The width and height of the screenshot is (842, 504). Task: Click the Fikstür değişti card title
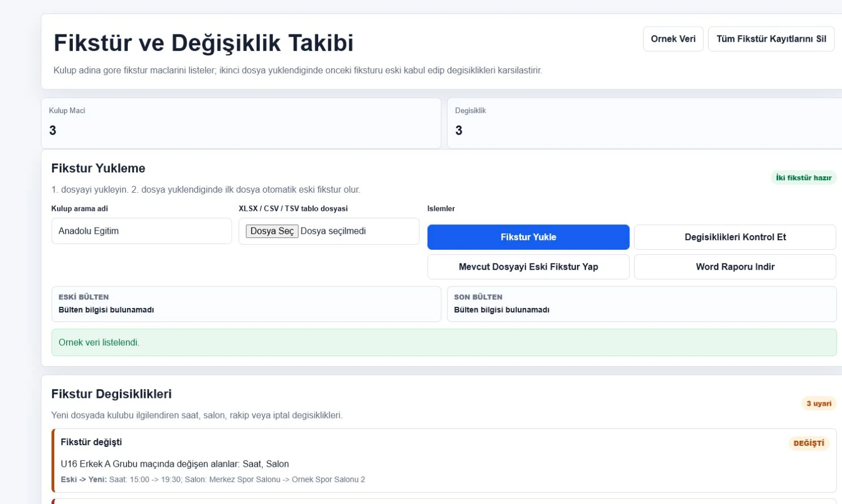click(91, 442)
